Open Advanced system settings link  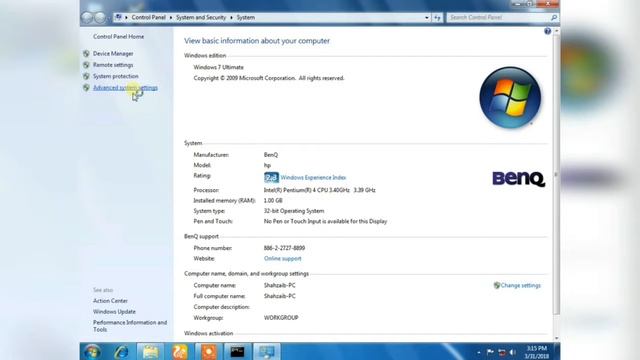pos(125,88)
